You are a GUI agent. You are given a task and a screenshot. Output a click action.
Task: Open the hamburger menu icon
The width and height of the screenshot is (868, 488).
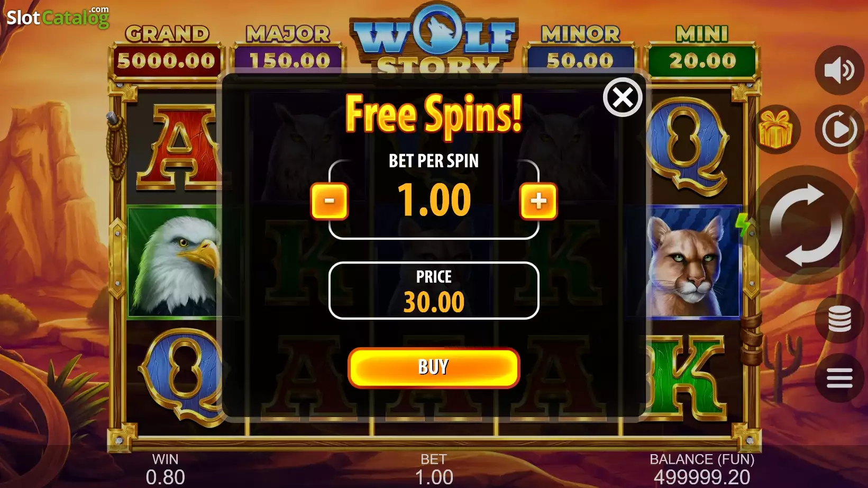(839, 377)
